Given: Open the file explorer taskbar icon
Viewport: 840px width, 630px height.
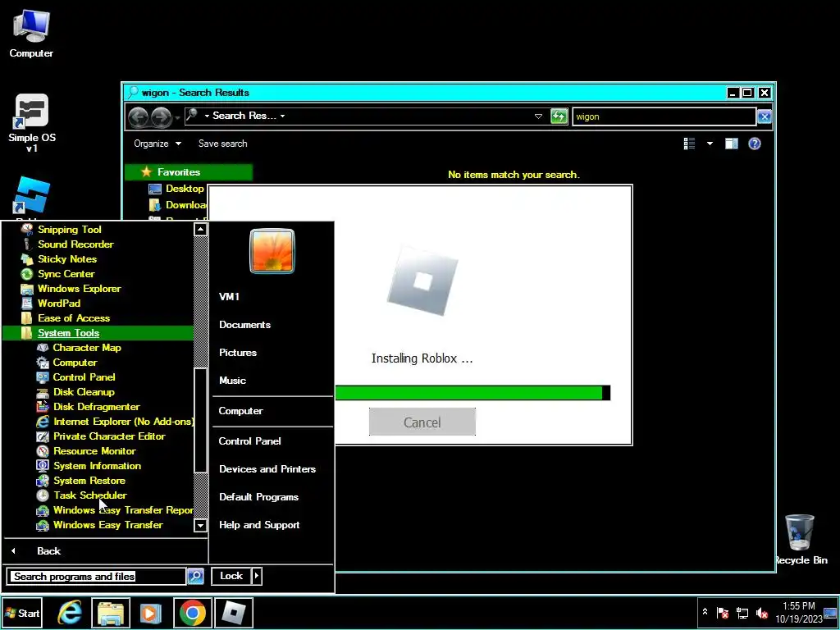Looking at the screenshot, I should click(111, 612).
